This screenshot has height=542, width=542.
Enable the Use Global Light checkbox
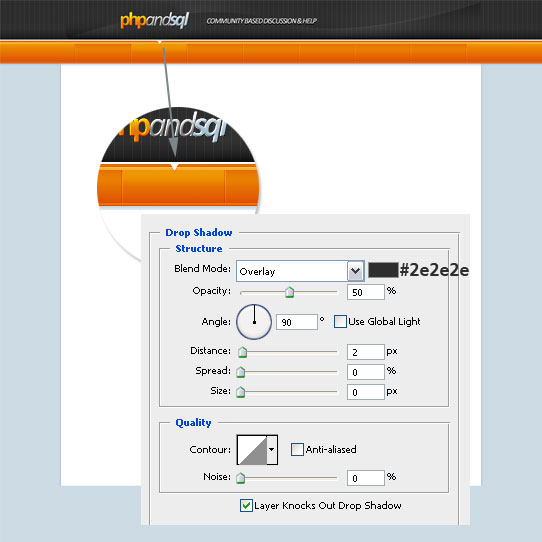pos(340,321)
